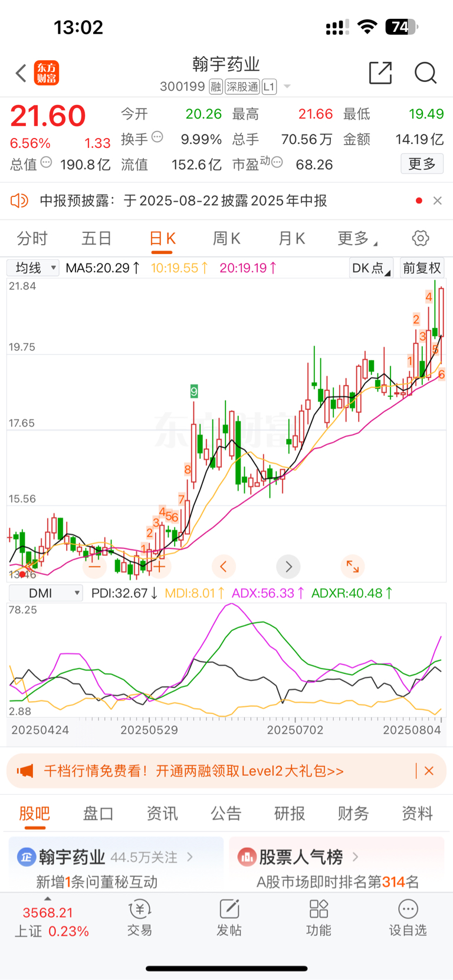Tap the 深股通 badge
The image size is (453, 980).
[242, 87]
